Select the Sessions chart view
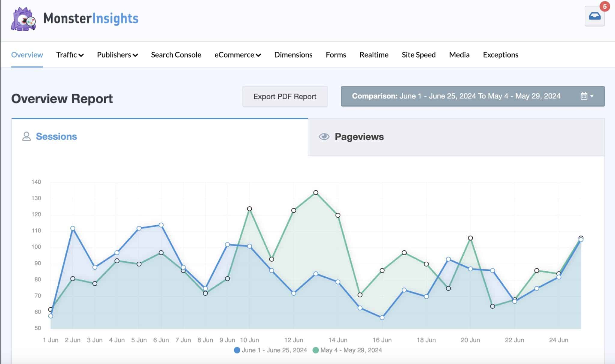615x364 pixels. coord(56,137)
